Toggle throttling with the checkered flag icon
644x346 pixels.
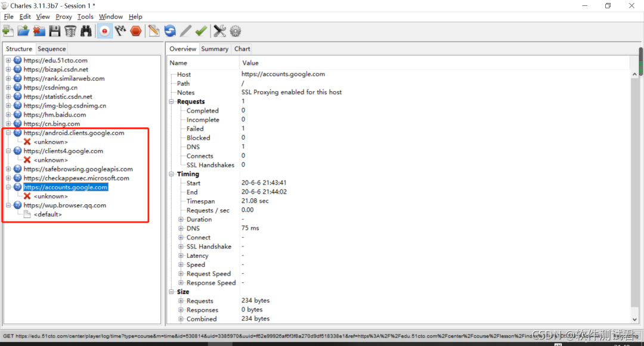pos(120,31)
